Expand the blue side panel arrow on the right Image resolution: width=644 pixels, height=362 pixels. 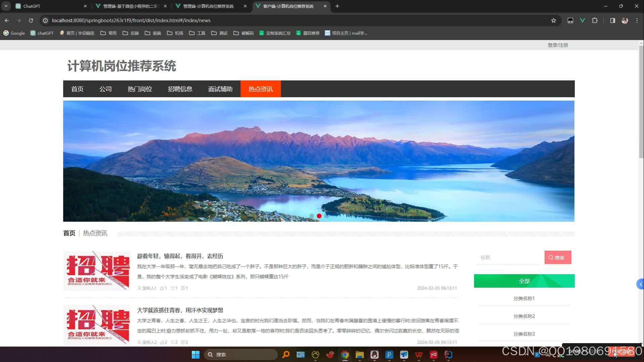(x=640, y=284)
